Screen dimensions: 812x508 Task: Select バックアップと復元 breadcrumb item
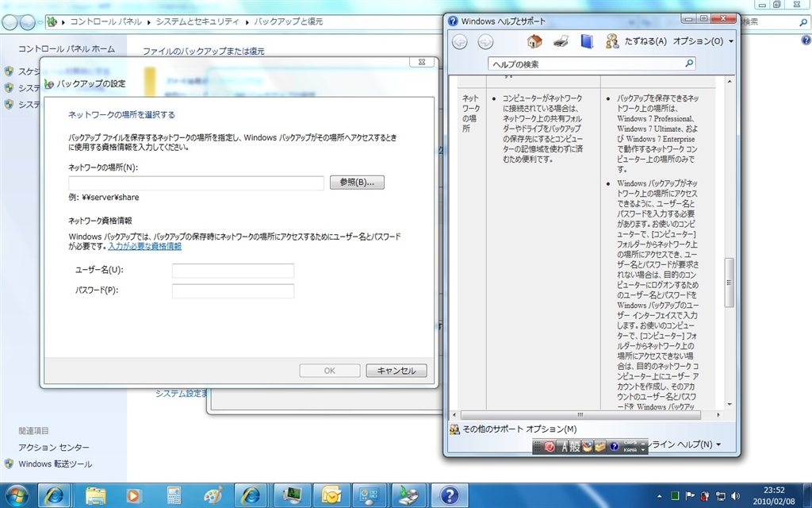click(288, 21)
